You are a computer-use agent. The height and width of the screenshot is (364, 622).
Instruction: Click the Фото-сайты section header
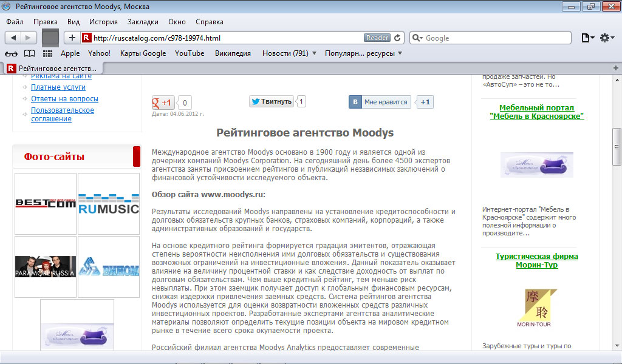pos(77,157)
